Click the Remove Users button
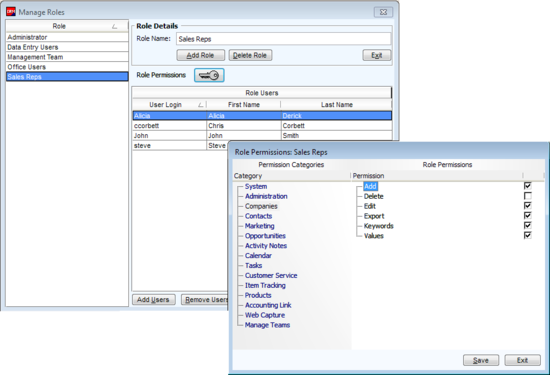This screenshot has height=375, width=550. (x=205, y=300)
